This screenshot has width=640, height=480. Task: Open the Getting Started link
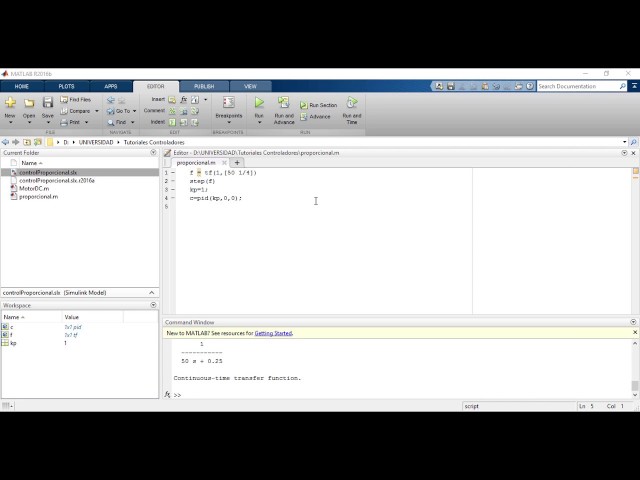click(x=273, y=333)
